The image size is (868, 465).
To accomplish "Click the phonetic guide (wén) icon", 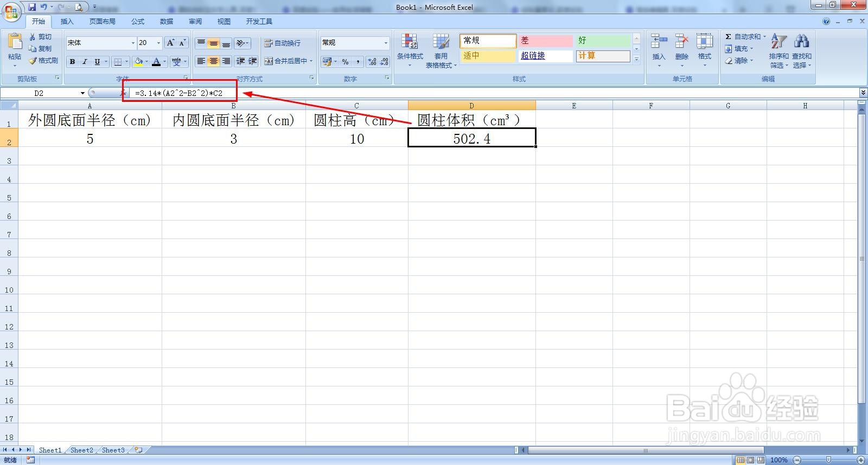I will click(x=176, y=62).
